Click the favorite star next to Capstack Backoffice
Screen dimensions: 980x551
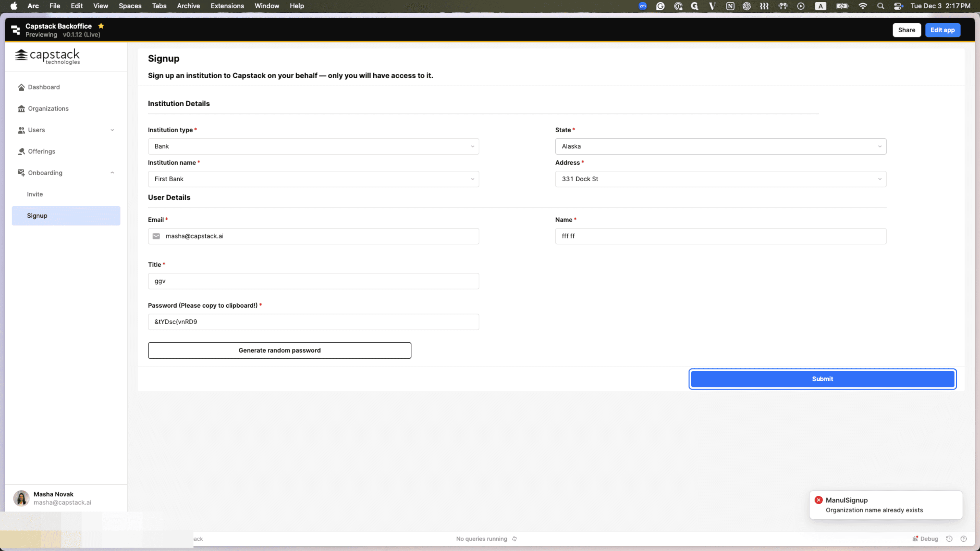[101, 26]
